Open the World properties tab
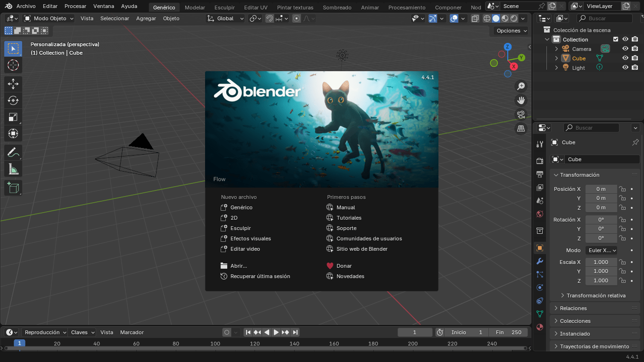Image resolution: width=644 pixels, height=362 pixels. click(540, 214)
